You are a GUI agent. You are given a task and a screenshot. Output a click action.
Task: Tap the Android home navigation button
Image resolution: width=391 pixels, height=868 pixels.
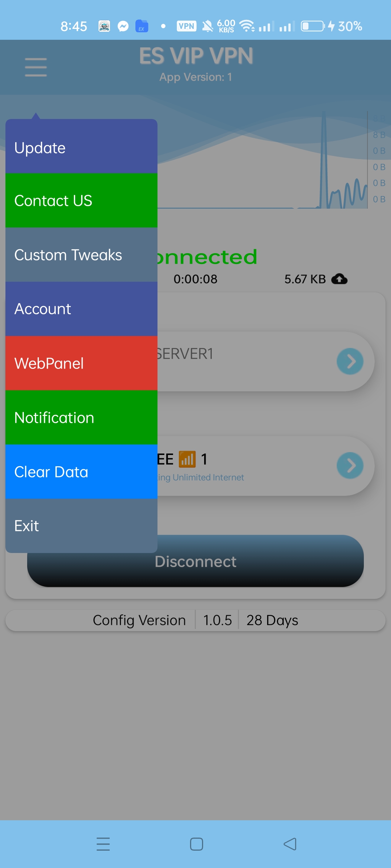point(196,844)
